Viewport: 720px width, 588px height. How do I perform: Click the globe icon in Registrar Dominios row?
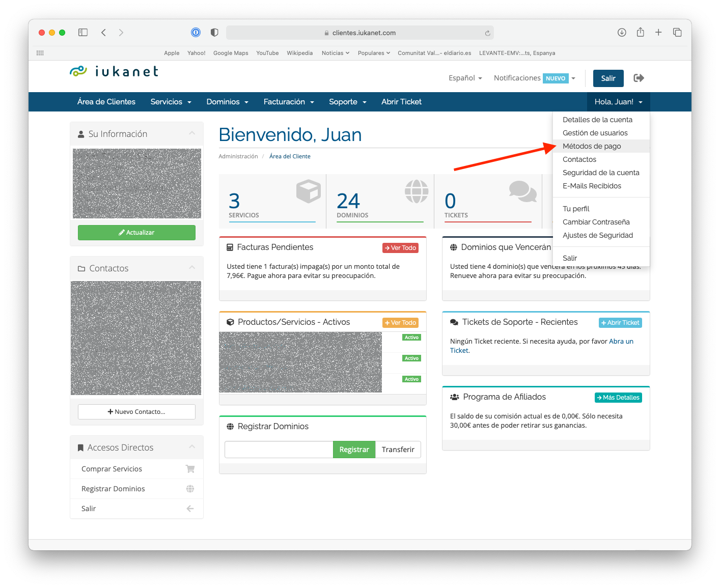tap(190, 489)
